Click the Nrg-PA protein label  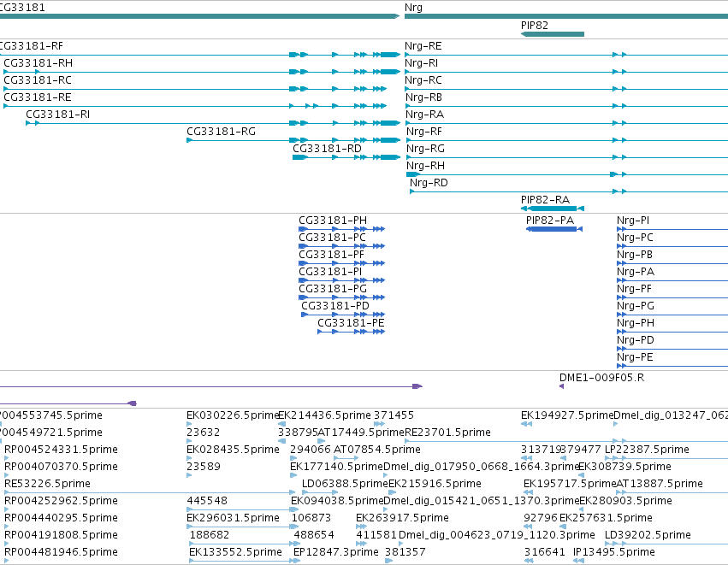[x=636, y=272]
